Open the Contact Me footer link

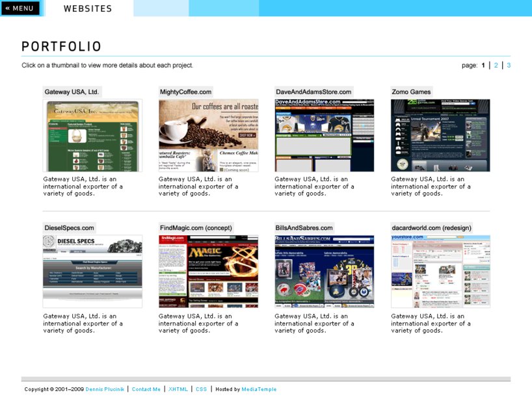coord(146,389)
